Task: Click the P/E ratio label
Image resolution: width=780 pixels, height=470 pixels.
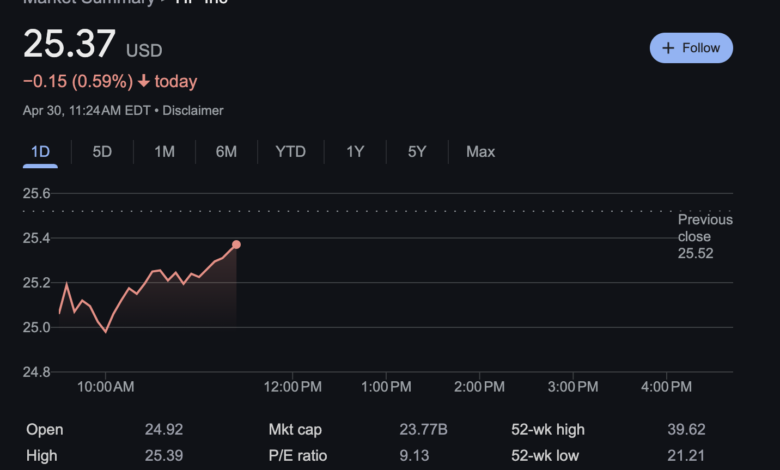Action: (297, 456)
